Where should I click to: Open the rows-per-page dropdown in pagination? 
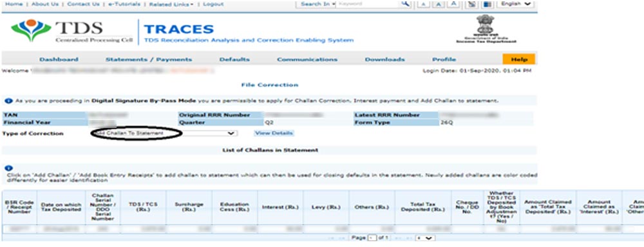(x=425, y=238)
